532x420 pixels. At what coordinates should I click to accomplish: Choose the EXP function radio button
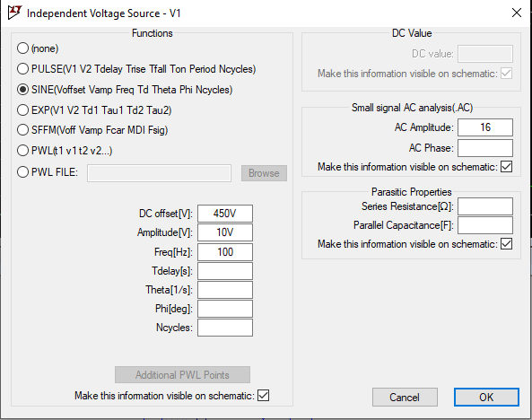point(22,110)
